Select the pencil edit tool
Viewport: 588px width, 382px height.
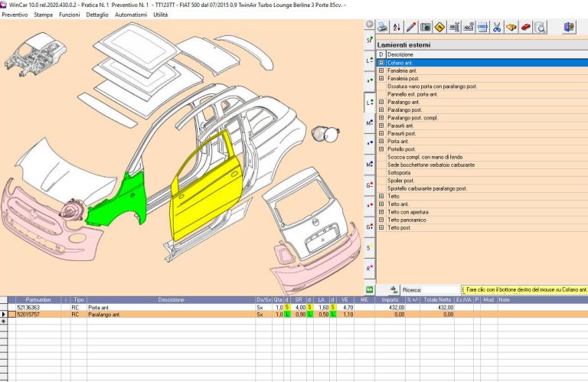coord(411,27)
